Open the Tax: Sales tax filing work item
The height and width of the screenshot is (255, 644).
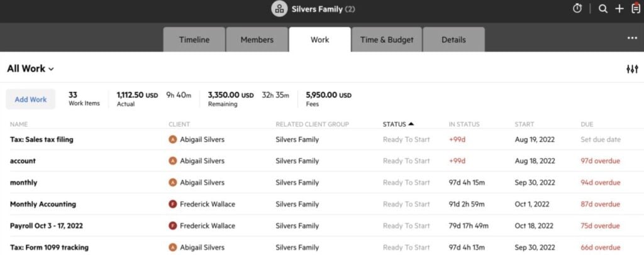(42, 139)
